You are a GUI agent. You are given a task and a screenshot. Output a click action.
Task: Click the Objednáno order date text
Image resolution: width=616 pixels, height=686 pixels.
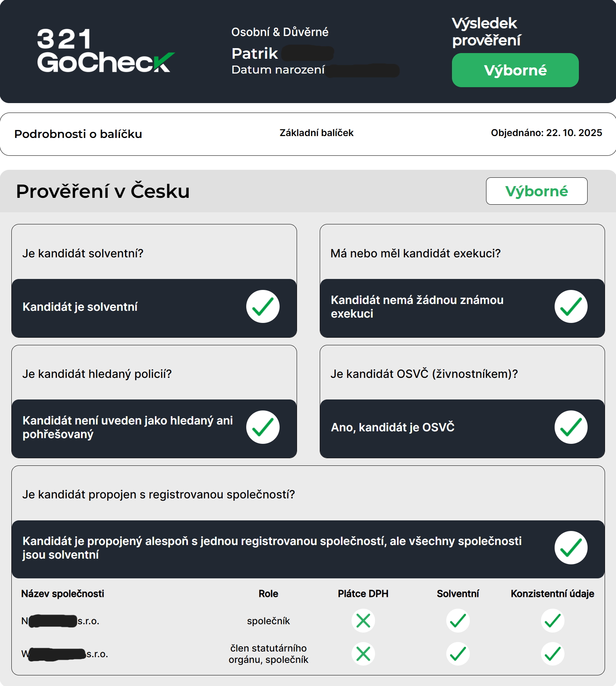point(546,133)
